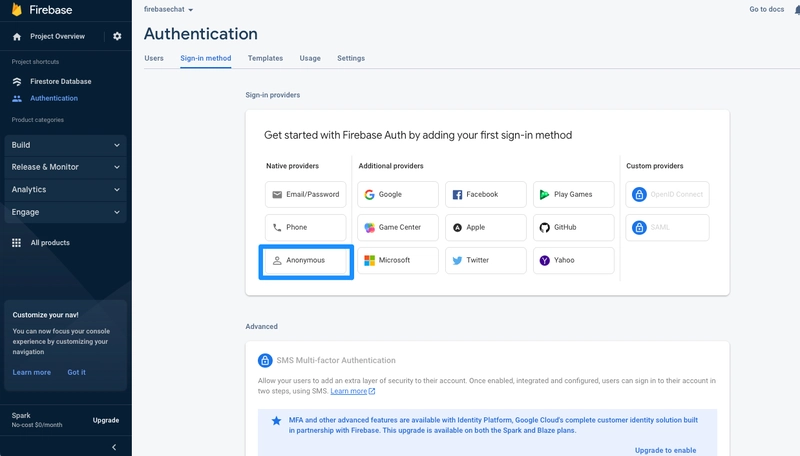
Task: Click the Google logo icon
Action: point(369,194)
